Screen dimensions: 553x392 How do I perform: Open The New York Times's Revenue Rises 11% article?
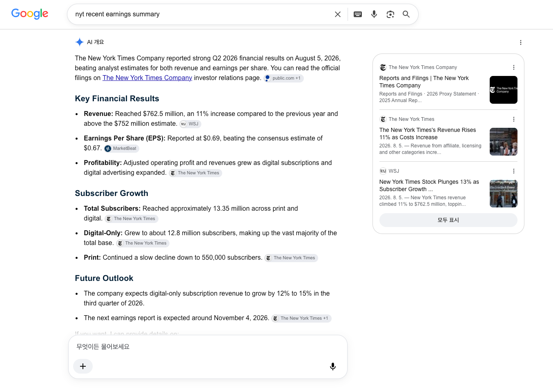point(428,134)
